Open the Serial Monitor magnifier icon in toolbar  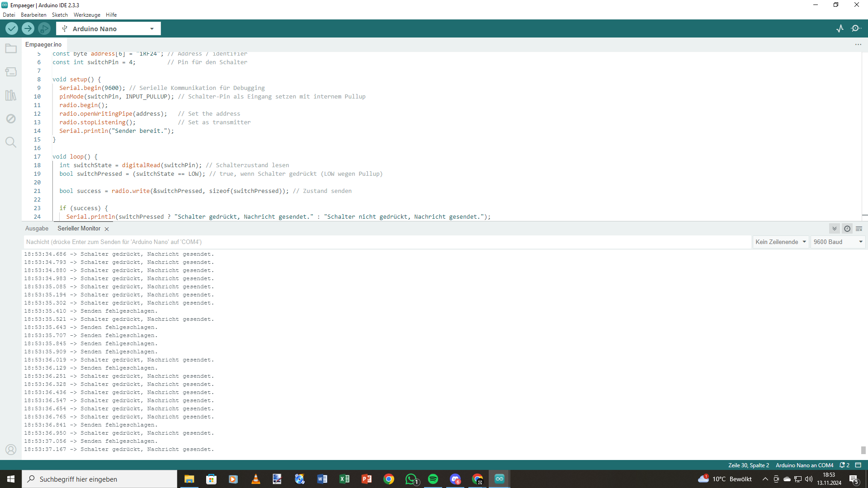pyautogui.click(x=856, y=28)
